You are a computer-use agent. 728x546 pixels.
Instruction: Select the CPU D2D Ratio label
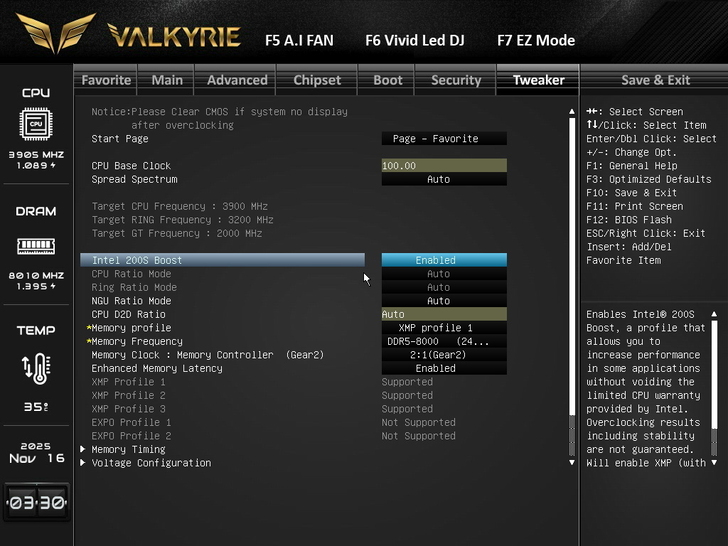128,314
